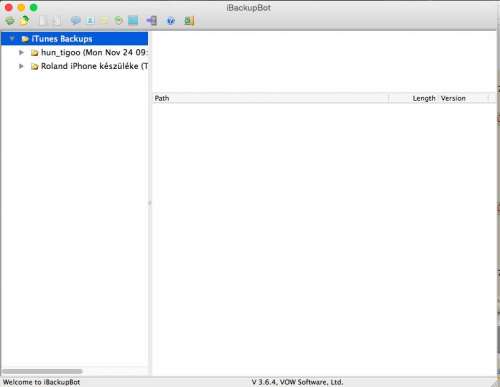Open the contacts card toolbar icon
This screenshot has width=500, height=387.
[x=90, y=21]
